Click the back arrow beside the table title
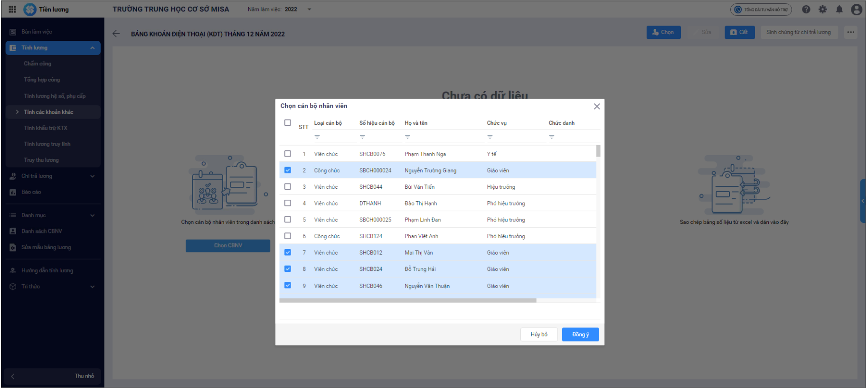Image resolution: width=868 pixels, height=389 pixels. [x=116, y=34]
